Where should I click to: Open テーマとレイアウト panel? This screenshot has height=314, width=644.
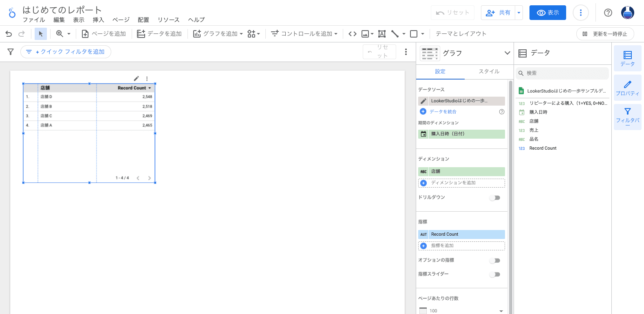pos(461,34)
